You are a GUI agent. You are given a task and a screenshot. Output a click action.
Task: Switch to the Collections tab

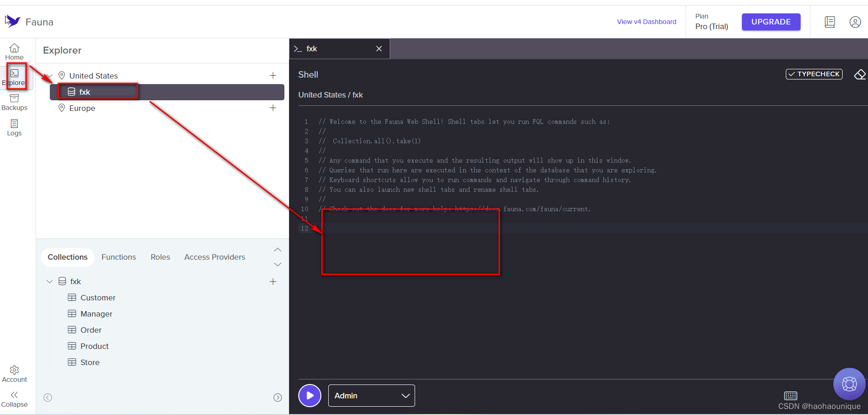tap(67, 257)
